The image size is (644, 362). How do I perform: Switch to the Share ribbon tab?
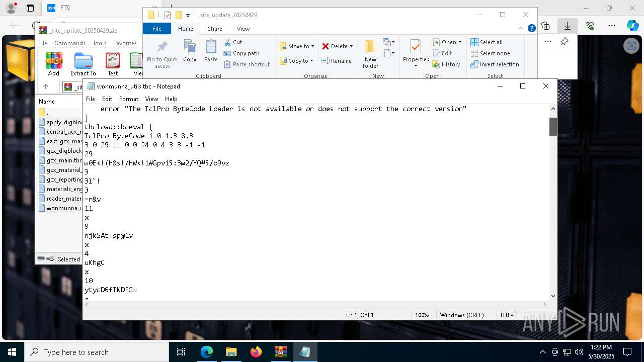215,29
